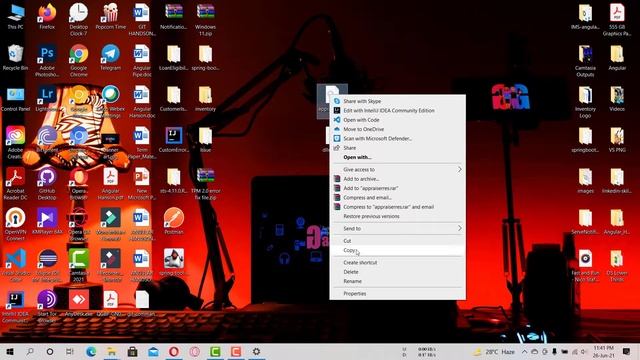Click the Share entry below Defender scan
Screen dimensions: 640x360
[398, 148]
